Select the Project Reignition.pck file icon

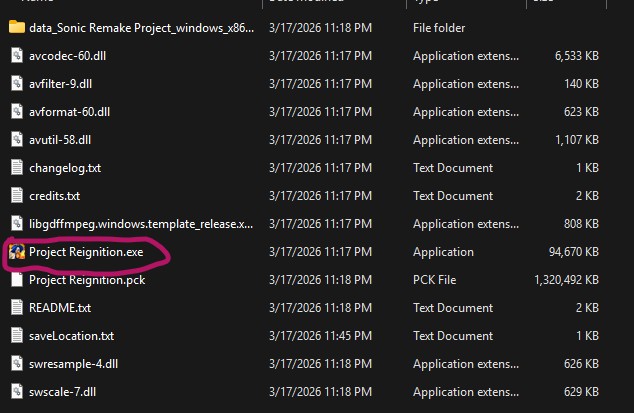click(16, 280)
